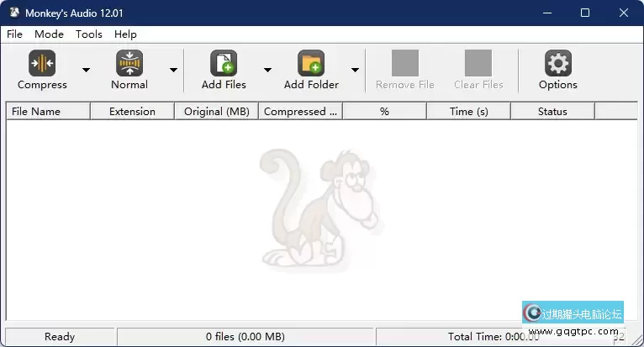Click the Remove File toolbar icon
The height and width of the screenshot is (347, 644).
405,64
